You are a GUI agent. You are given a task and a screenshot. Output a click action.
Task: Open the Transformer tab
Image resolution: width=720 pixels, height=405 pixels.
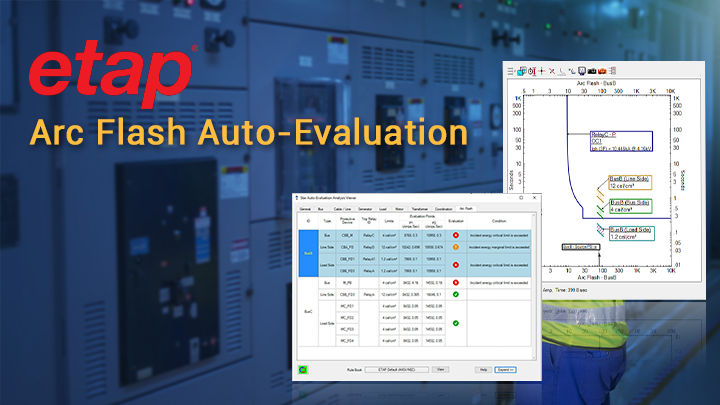pos(419,209)
